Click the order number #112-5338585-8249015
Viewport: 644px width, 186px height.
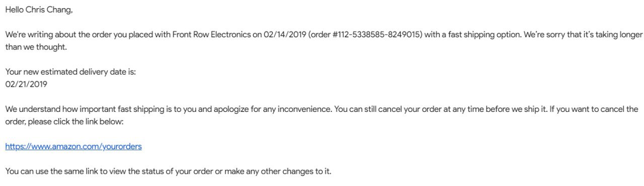(376, 35)
